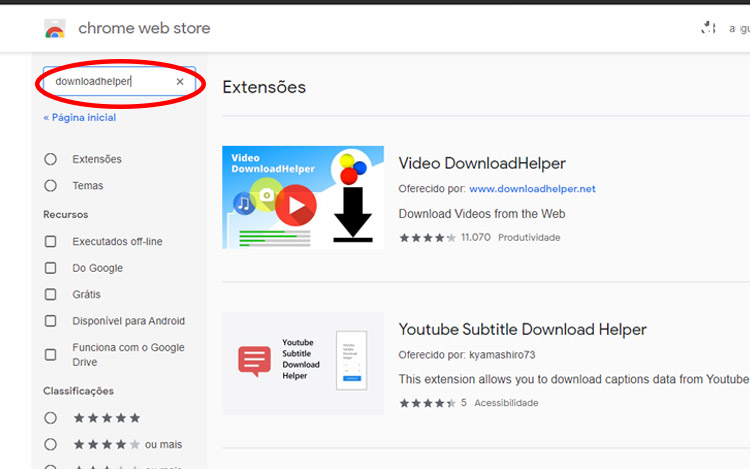Go back via « Página inicial link

(79, 118)
